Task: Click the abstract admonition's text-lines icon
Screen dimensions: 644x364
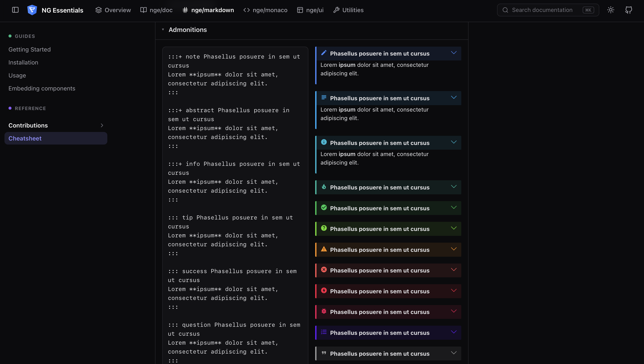Action: [x=324, y=97]
